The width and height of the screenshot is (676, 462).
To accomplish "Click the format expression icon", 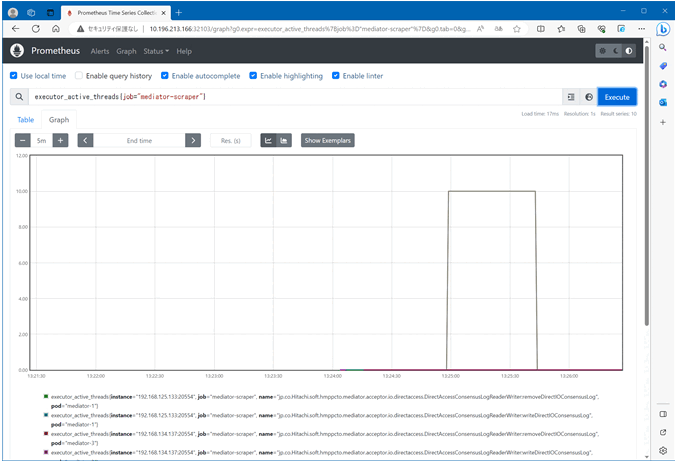I will pyautogui.click(x=571, y=97).
